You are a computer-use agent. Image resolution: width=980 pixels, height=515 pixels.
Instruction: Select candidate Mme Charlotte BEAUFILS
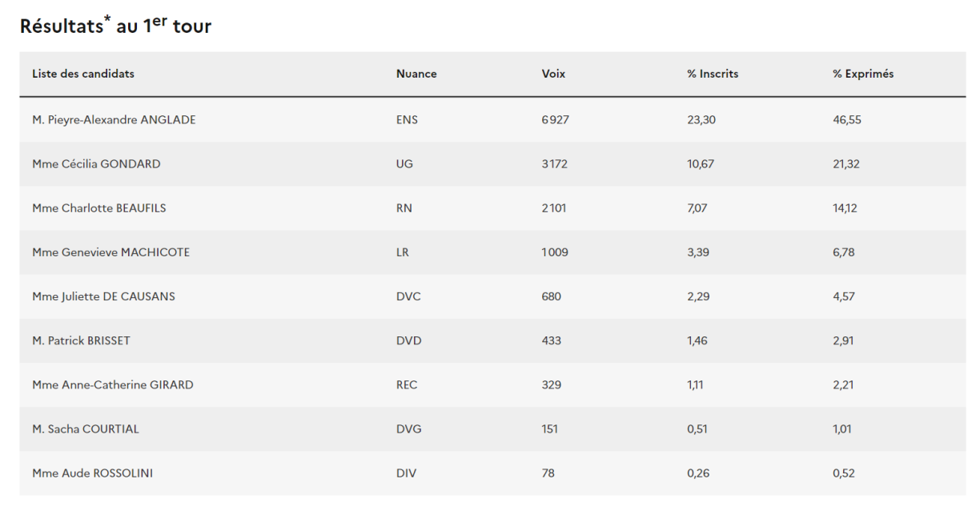[x=99, y=208]
